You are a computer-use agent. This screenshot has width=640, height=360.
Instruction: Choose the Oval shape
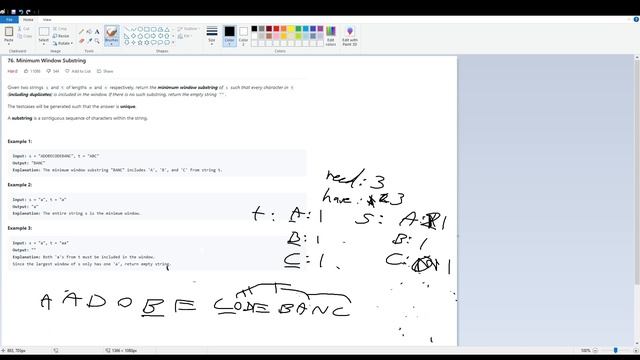[140, 29]
